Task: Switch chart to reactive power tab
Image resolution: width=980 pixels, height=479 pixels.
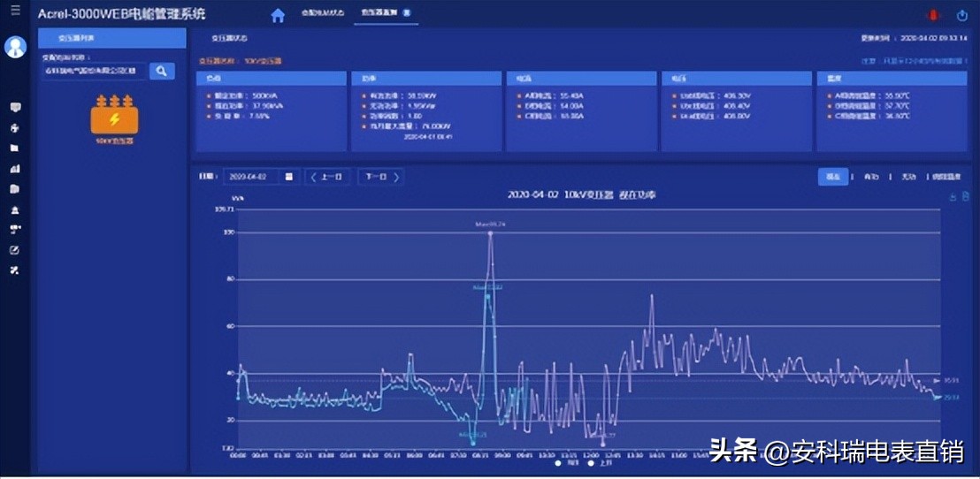Action: coord(908,177)
